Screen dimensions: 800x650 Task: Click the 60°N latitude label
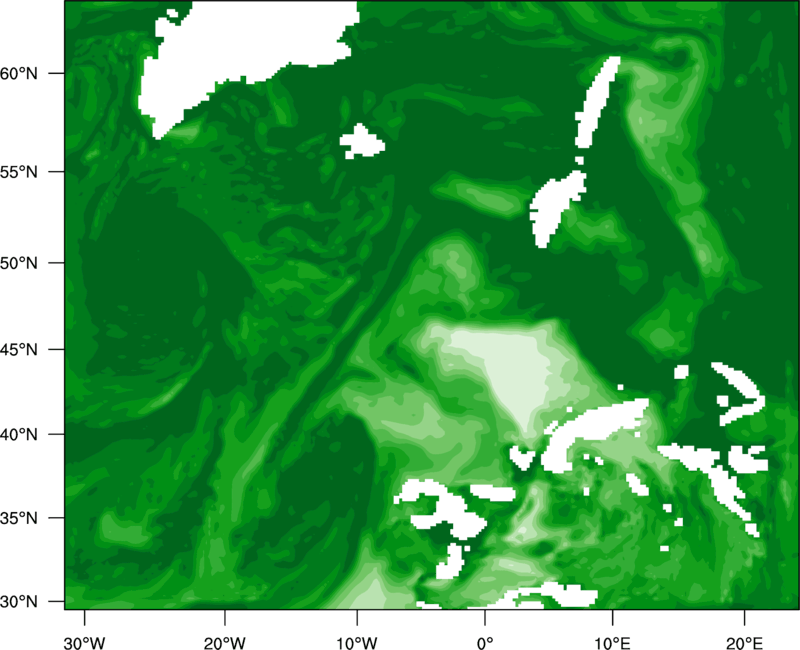[19, 73]
